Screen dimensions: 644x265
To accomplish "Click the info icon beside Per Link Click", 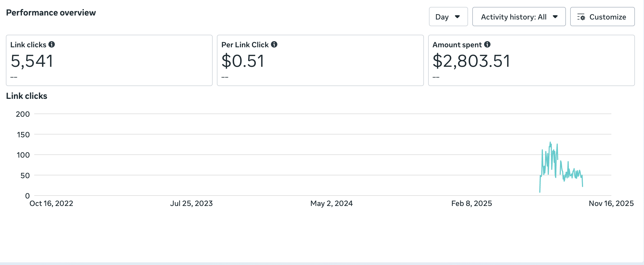I will pyautogui.click(x=274, y=44).
